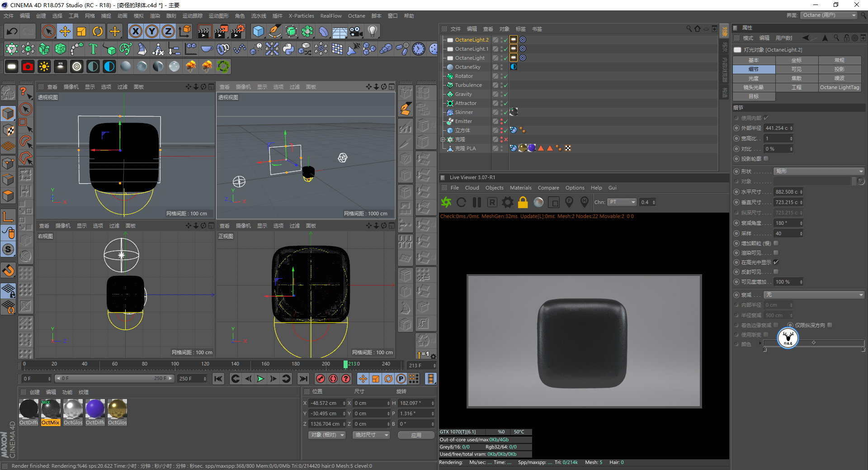Uncheck the 在高光中显示 checkbox
This screenshot has width=868, height=470.
pyautogui.click(x=776, y=262)
